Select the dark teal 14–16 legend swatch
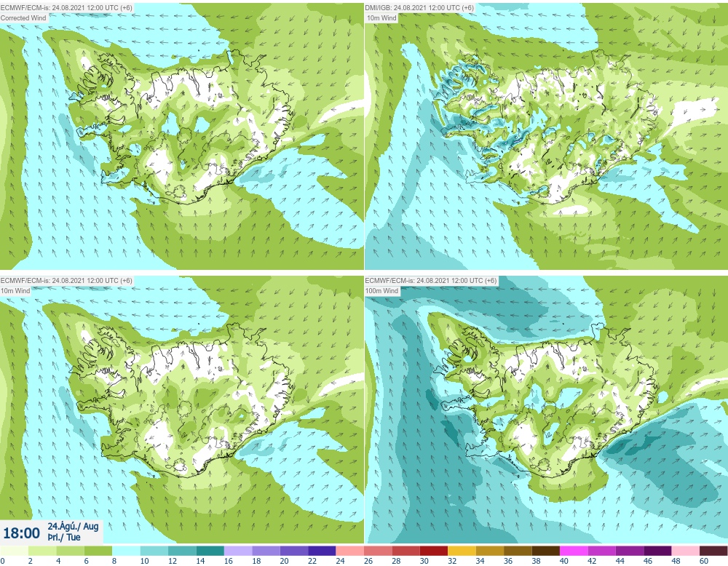This screenshot has height=566, width=728. click(x=210, y=551)
